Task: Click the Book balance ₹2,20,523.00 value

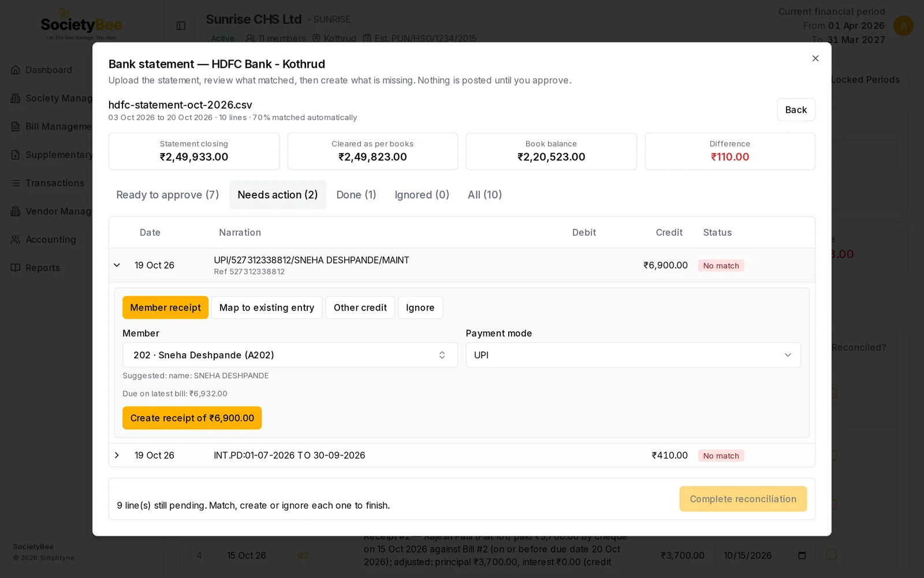Action: tap(552, 157)
